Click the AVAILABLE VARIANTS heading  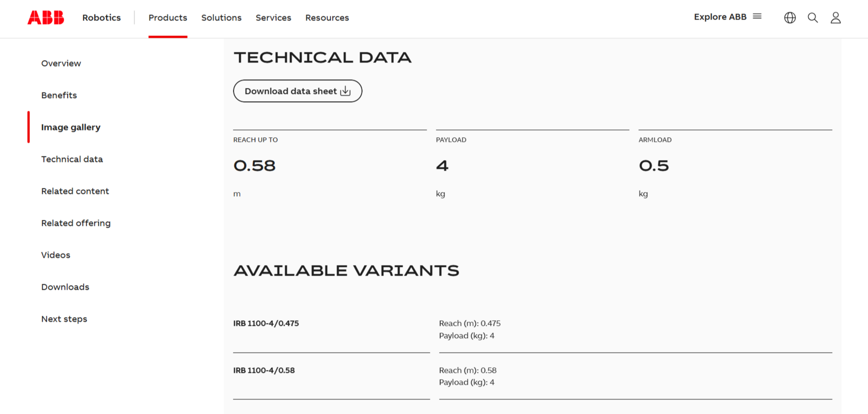[x=346, y=270]
